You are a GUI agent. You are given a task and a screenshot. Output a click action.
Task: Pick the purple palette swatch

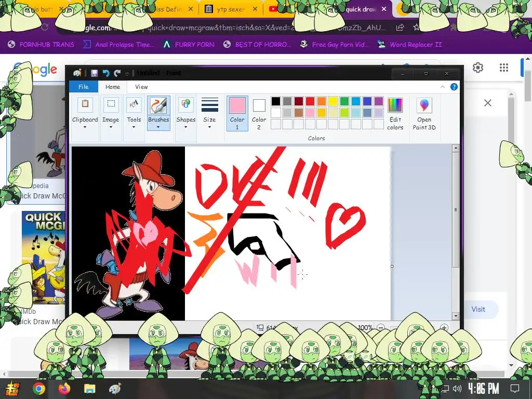click(379, 101)
